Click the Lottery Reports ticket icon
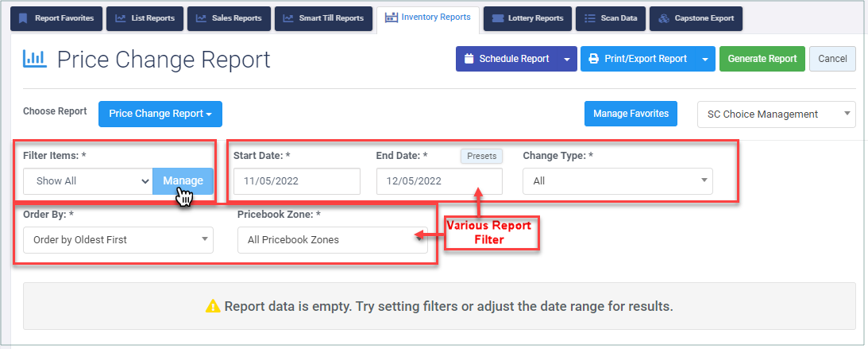Viewport: 868px width, 349px height. point(497,18)
